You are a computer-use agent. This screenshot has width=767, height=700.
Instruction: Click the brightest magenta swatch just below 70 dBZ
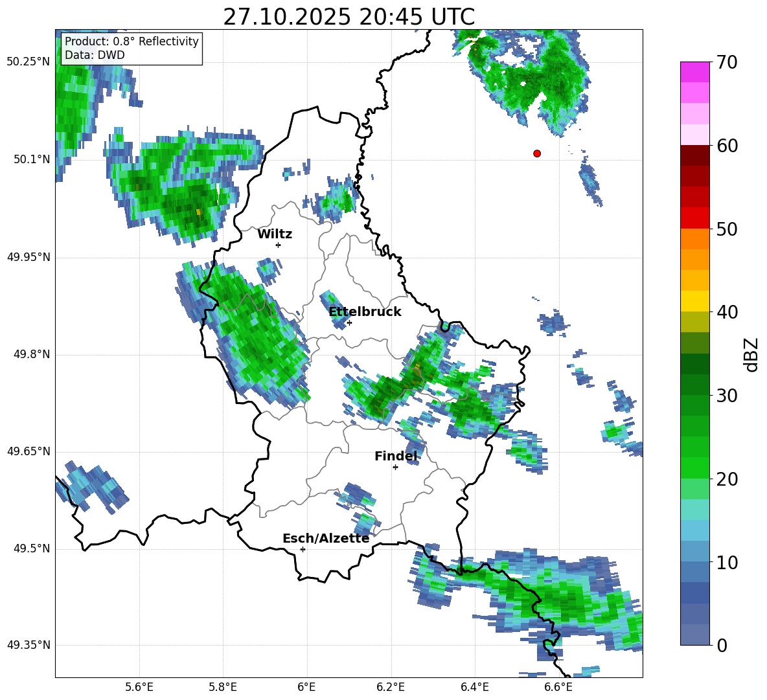click(x=694, y=73)
